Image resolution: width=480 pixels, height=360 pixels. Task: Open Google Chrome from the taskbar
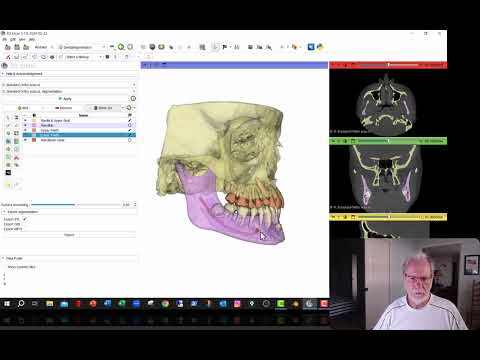[x=165, y=304]
